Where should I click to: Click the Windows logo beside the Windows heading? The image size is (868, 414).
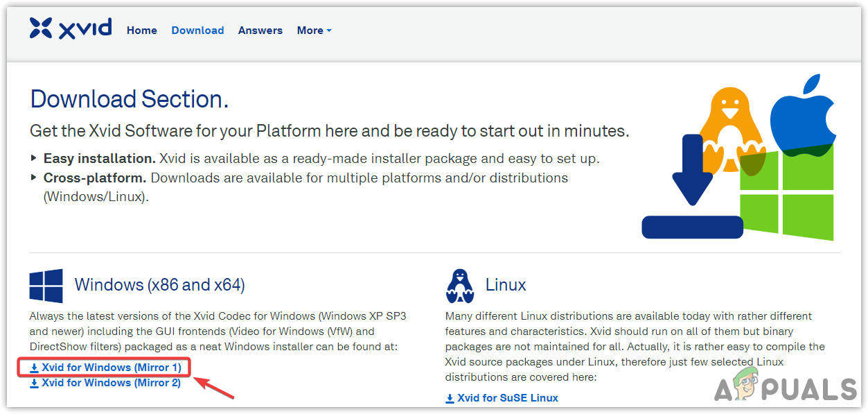pos(46,286)
